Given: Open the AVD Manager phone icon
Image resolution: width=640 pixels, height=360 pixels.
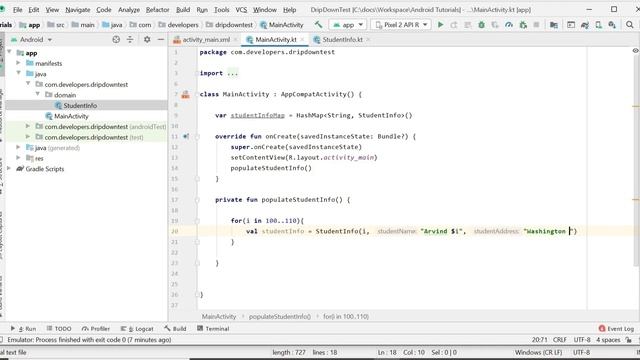Looking at the screenshot, I should click(x=598, y=24).
